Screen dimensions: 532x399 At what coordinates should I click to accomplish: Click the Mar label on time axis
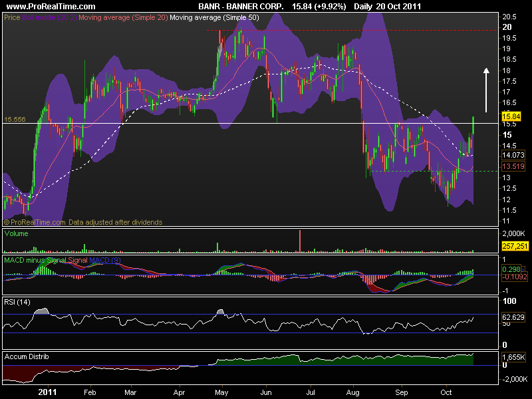130,392
